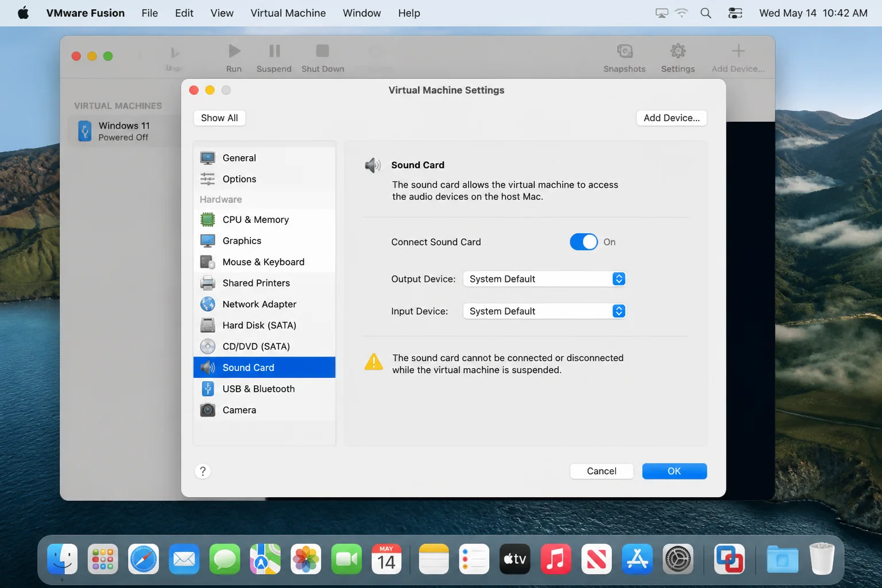Open Finder from the Dock

click(x=62, y=559)
